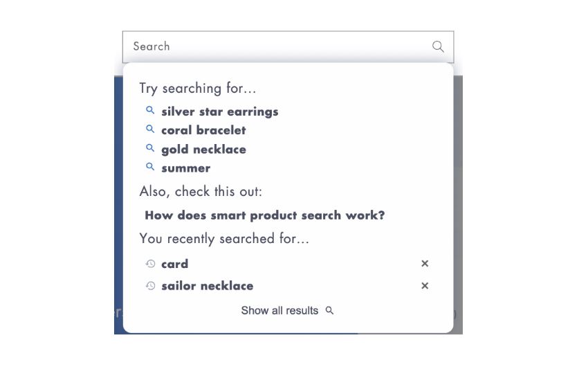Click the 'Try searching for...' heading
The height and width of the screenshot is (376, 588).
[x=198, y=89]
